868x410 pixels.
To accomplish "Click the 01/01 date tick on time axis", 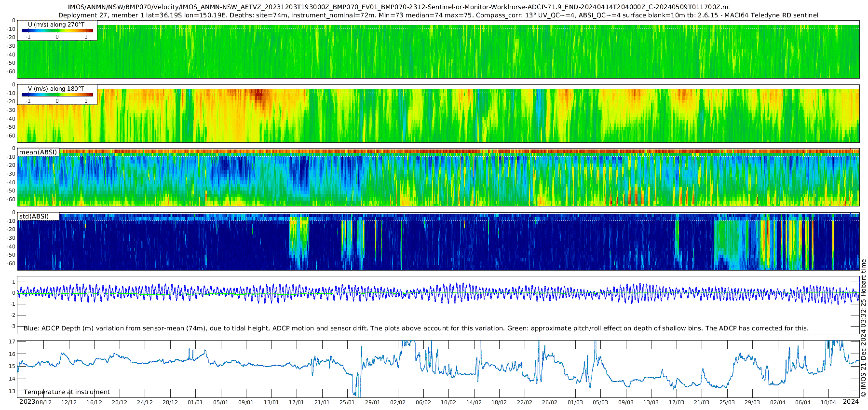I will click(195, 402).
